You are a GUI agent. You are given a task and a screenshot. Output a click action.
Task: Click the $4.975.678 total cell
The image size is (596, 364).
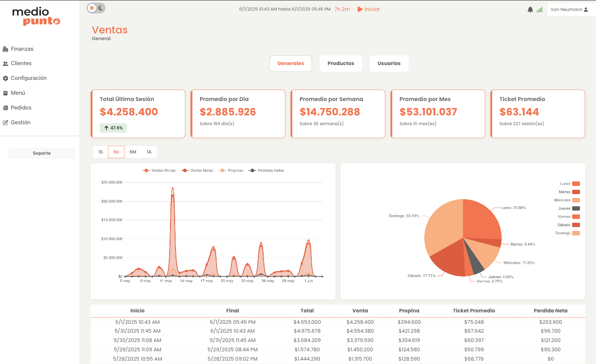point(307,331)
